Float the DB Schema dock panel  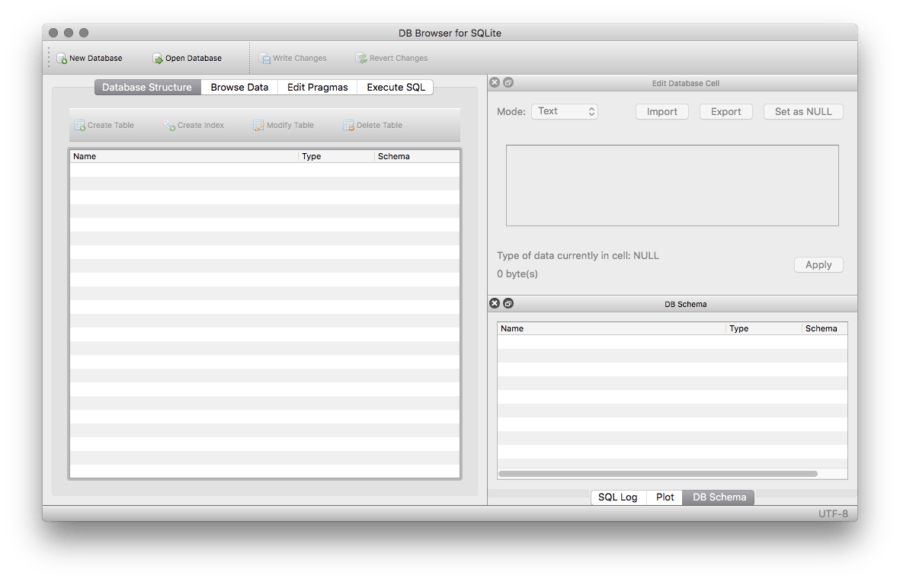coord(509,303)
